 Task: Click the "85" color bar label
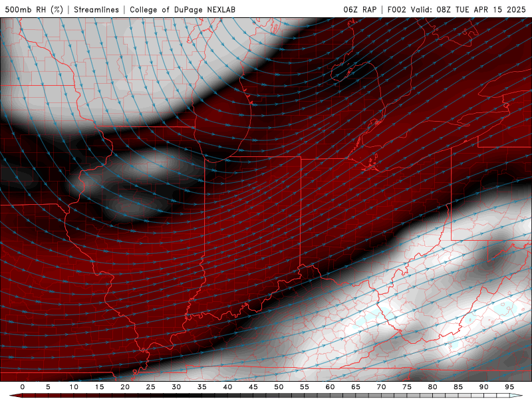[x=458, y=387]
